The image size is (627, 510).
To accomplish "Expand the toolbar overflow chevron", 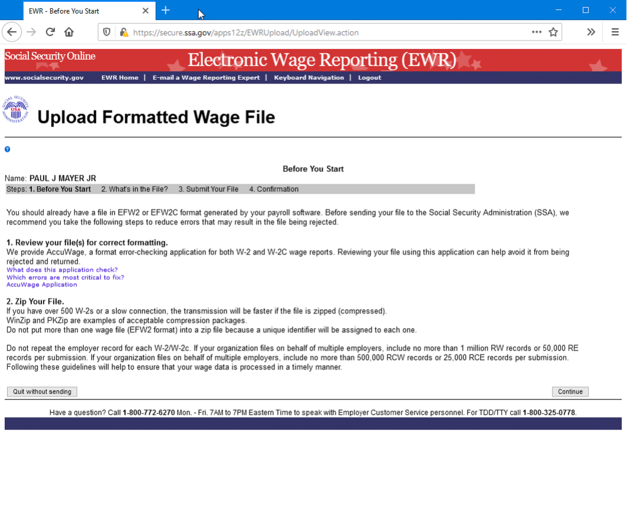I will (x=590, y=32).
